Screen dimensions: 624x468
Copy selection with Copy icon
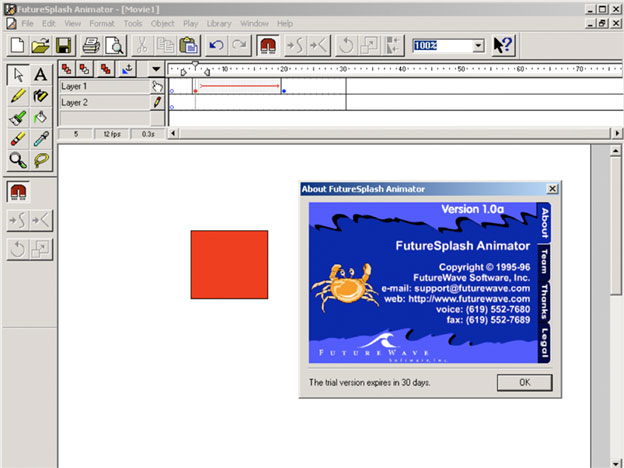point(165,45)
